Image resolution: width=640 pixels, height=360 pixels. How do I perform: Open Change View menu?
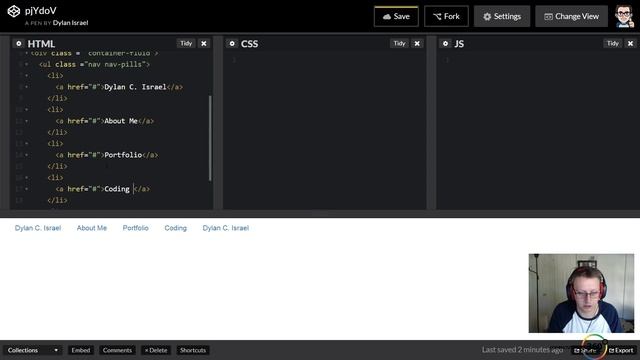571,16
